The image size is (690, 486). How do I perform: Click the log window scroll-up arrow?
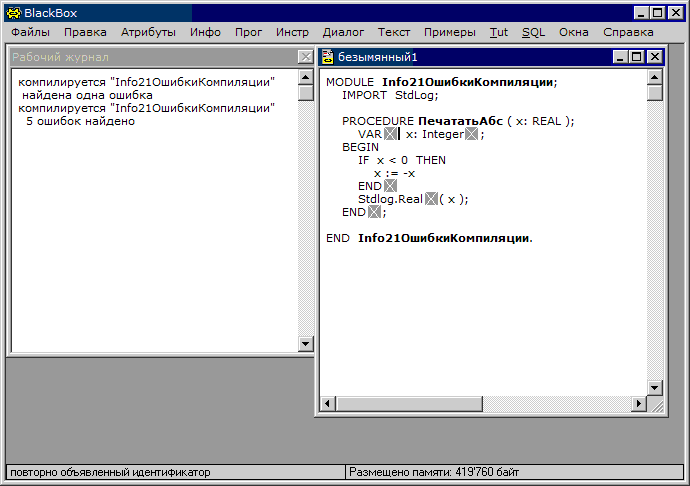point(305,77)
